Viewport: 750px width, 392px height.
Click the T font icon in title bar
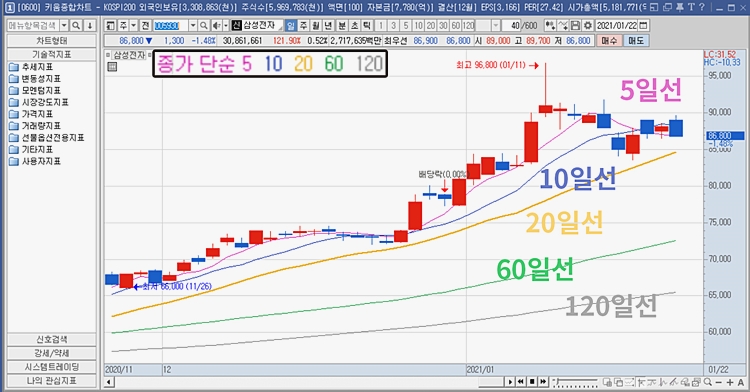(x=691, y=7)
